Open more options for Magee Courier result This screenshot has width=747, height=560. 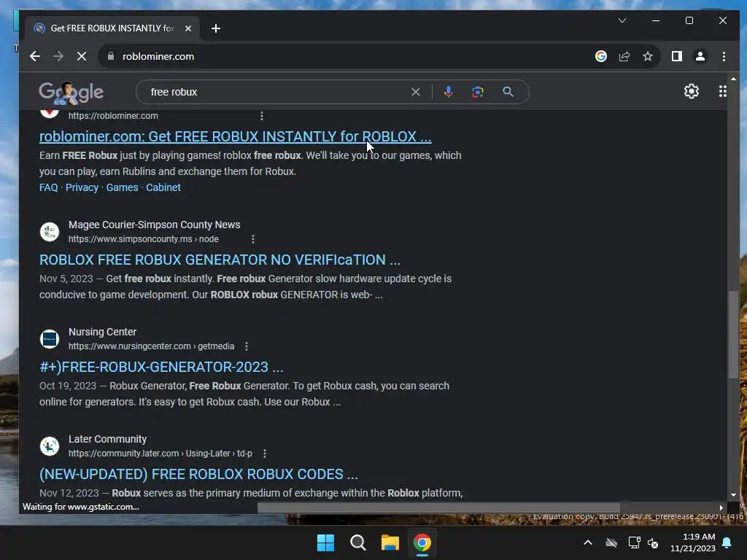click(253, 239)
